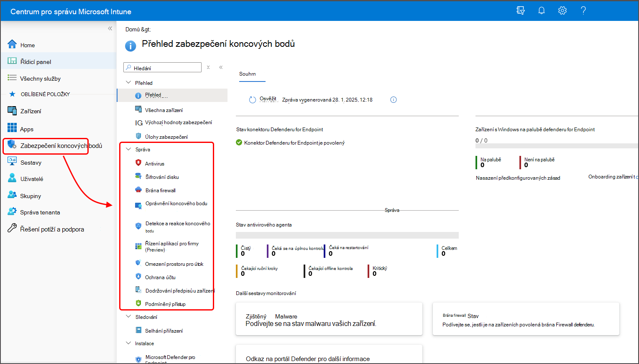Click the Oprávnění koncového bodu icon
The image size is (639, 364).
pos(138,206)
